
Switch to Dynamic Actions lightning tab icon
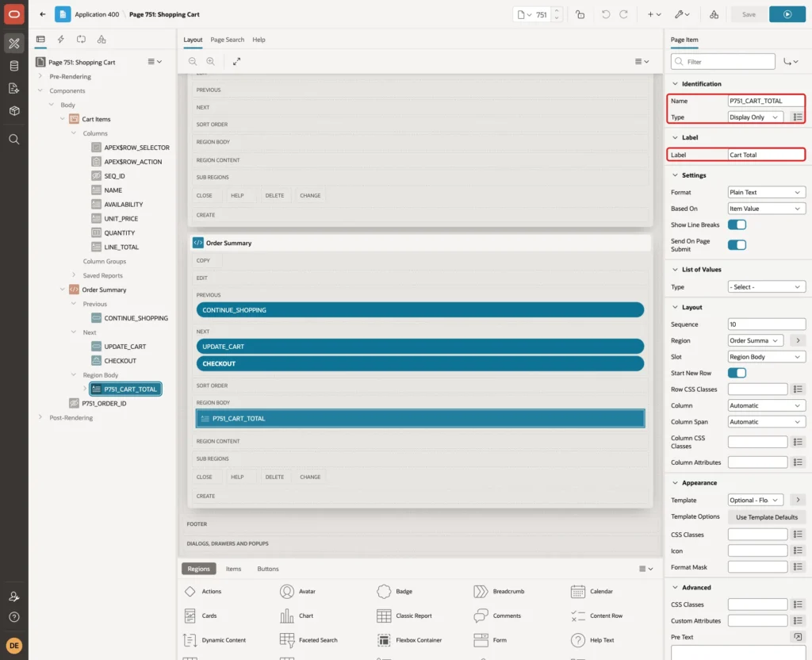click(x=60, y=40)
